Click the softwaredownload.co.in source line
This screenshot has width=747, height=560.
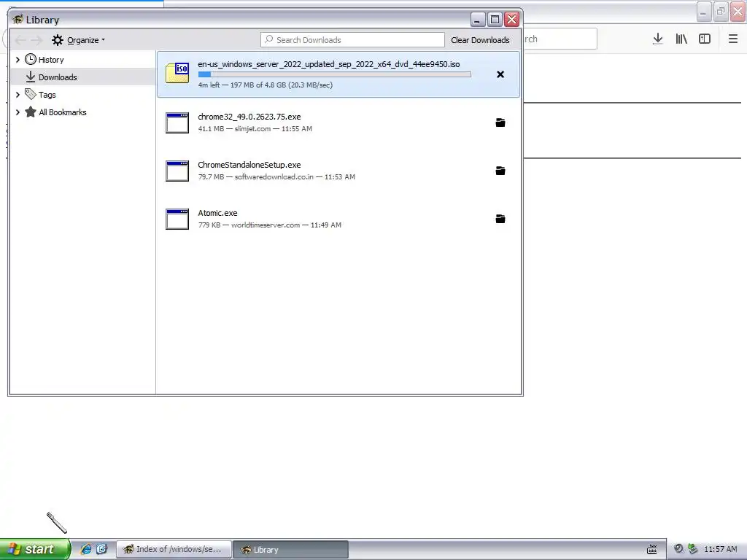pyautogui.click(x=276, y=176)
